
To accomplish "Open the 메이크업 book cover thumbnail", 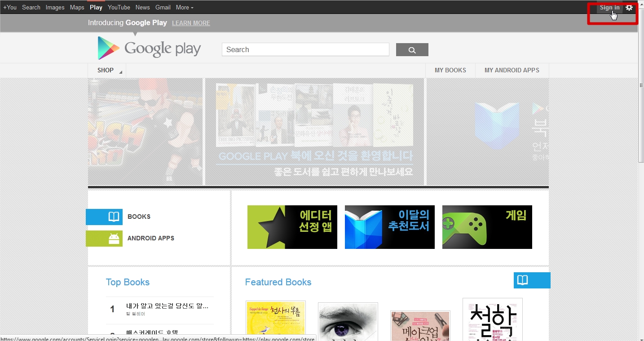I will pyautogui.click(x=420, y=326).
